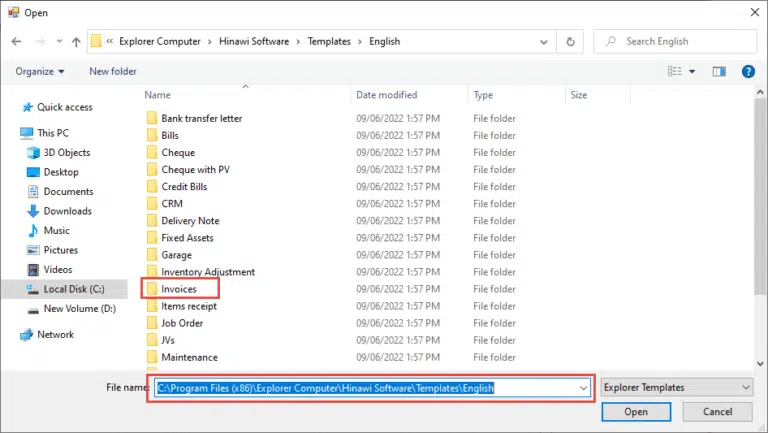Image resolution: width=768 pixels, height=433 pixels.
Task: Refresh the English folder view
Action: click(x=570, y=42)
